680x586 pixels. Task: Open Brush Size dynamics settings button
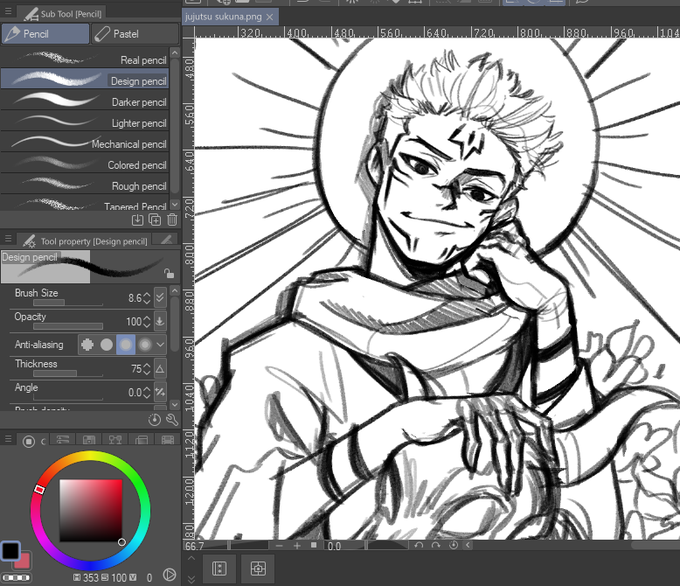click(160, 298)
